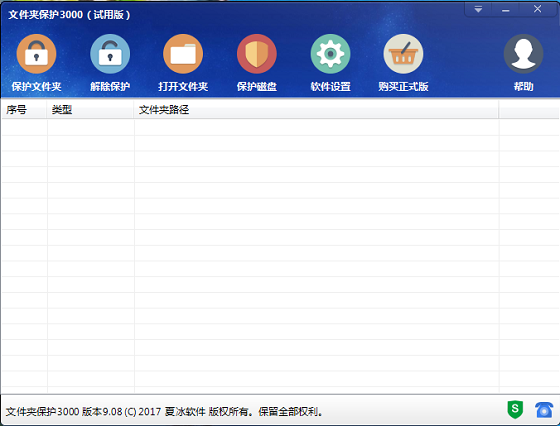Click the user silhouette Help icon
The height and width of the screenshot is (426, 560).
coord(524,54)
